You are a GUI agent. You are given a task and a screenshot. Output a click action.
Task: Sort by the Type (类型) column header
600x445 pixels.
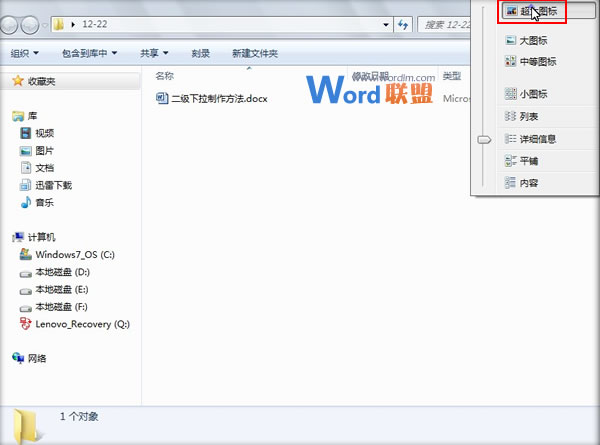[452, 76]
